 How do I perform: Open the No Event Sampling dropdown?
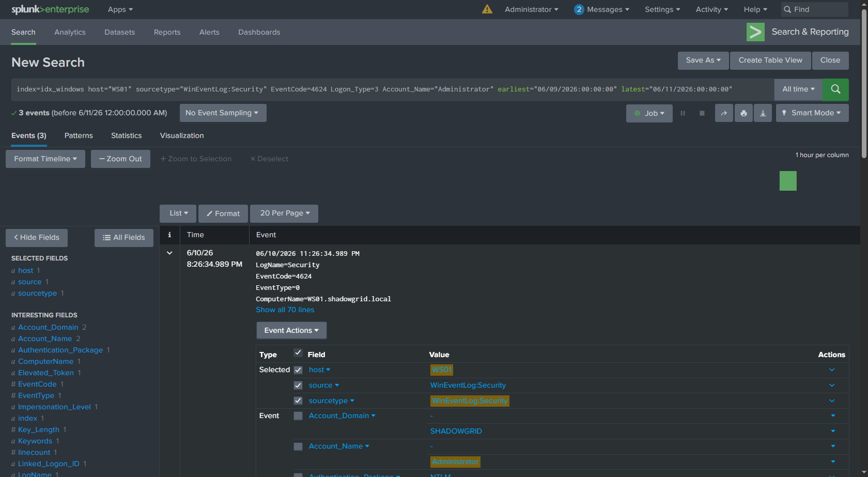point(223,113)
